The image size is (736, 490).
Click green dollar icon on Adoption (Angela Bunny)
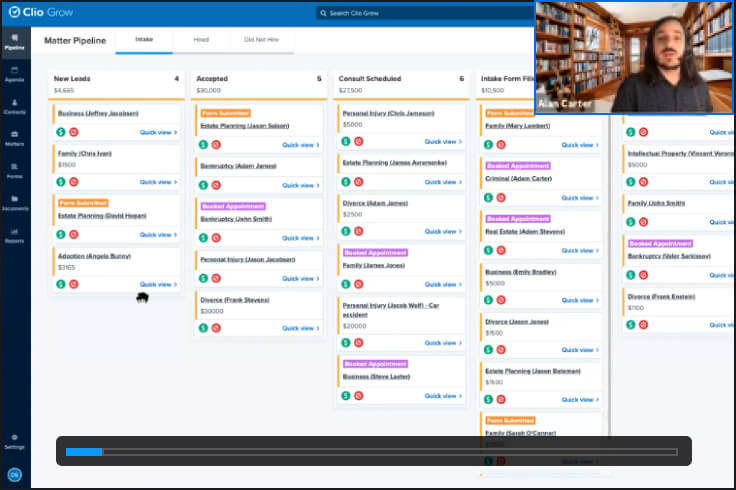[x=60, y=284]
